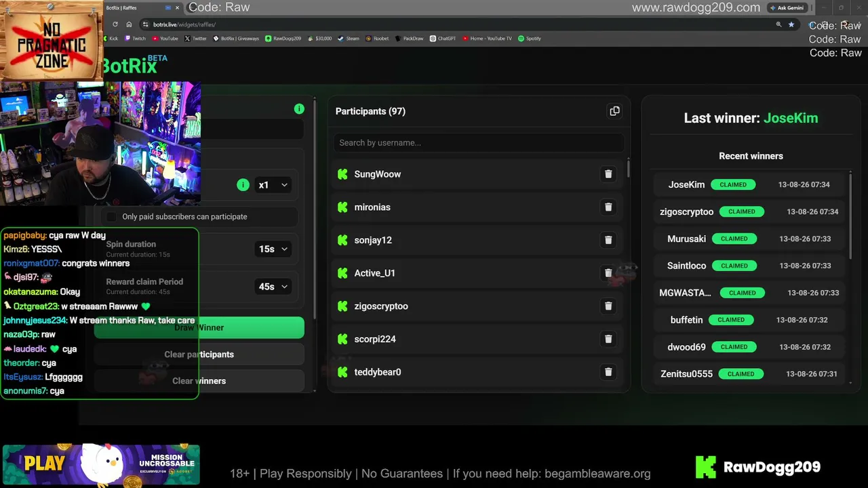Open the 15s spin duration dropdown
The width and height of the screenshot is (868, 488).
pyautogui.click(x=273, y=249)
